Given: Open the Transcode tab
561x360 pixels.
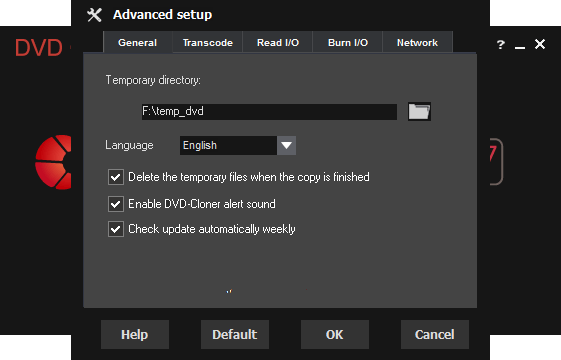Looking at the screenshot, I should click(x=208, y=42).
